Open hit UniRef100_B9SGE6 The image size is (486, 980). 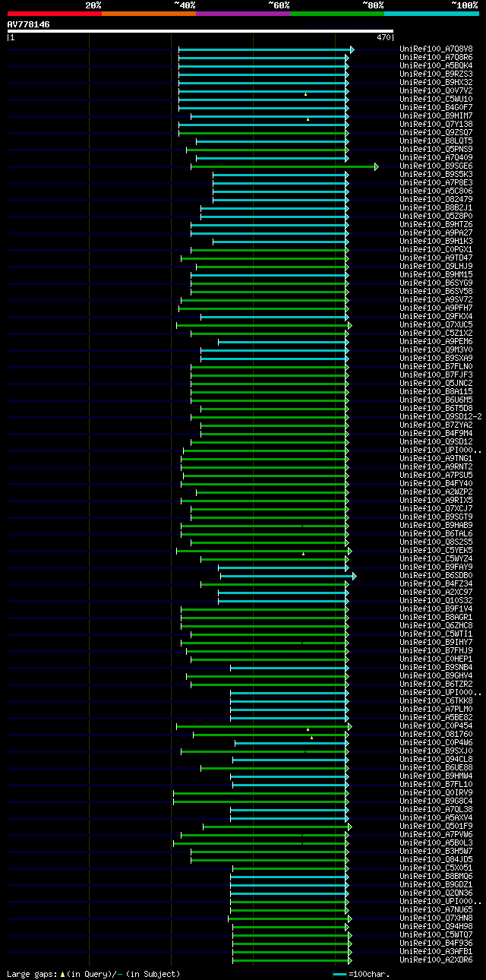click(436, 166)
